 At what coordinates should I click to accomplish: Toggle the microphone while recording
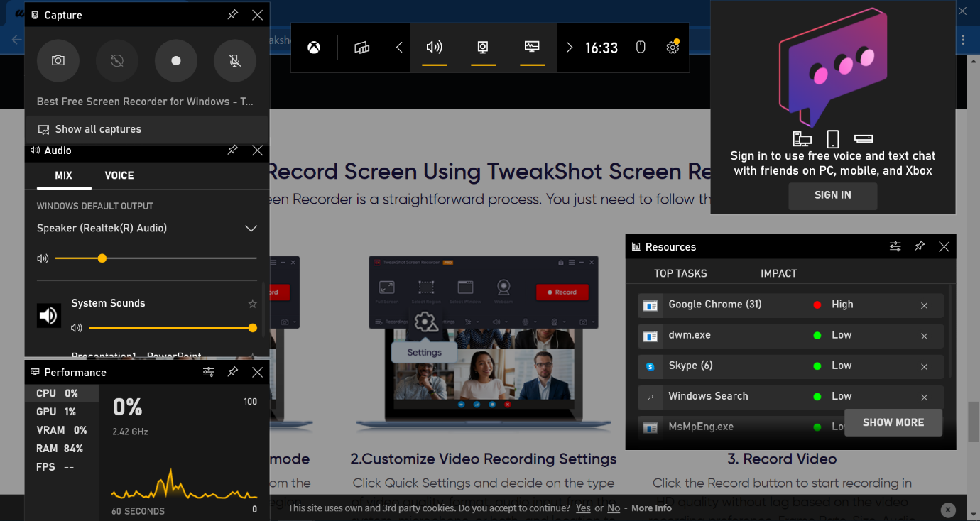click(x=235, y=61)
